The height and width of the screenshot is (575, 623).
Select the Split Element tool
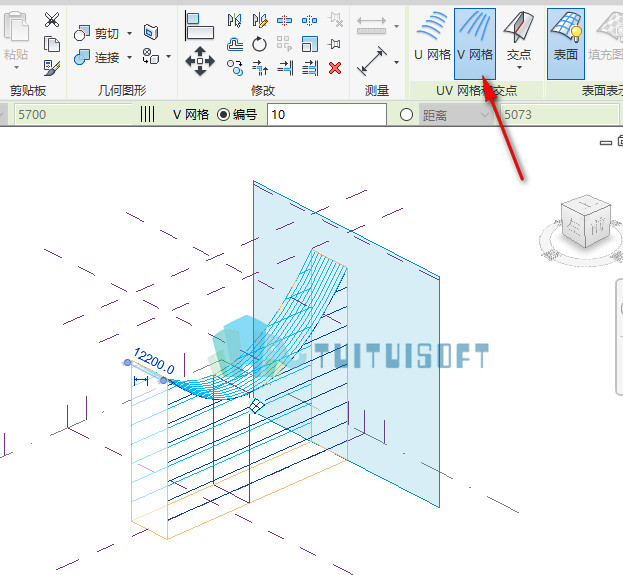tap(284, 20)
